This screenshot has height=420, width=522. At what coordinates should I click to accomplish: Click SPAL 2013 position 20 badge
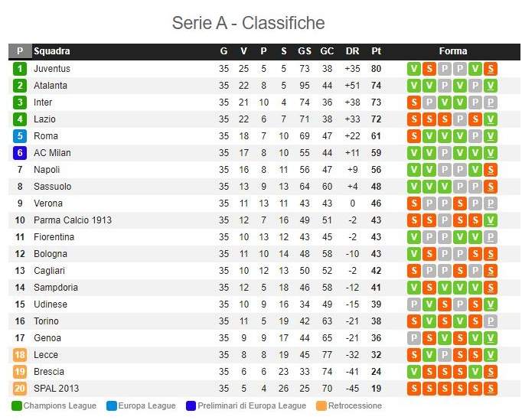20,389
